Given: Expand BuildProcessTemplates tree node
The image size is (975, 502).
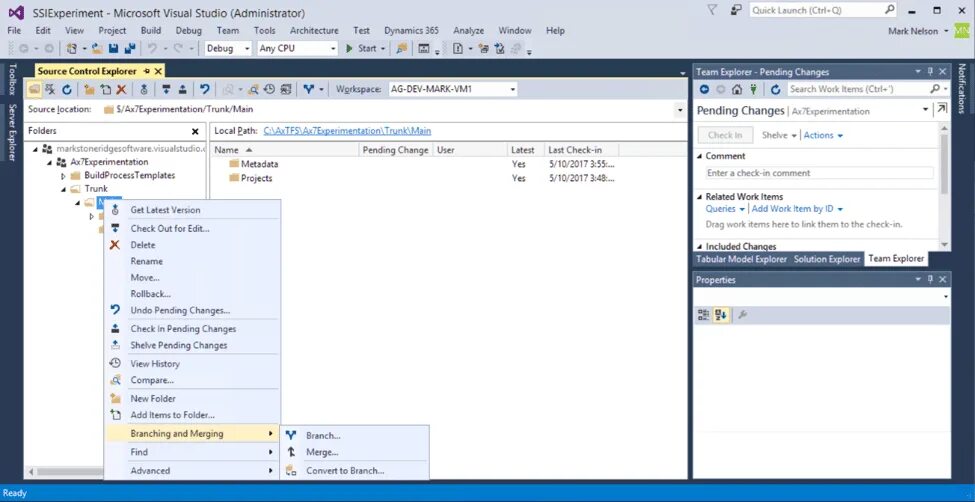Looking at the screenshot, I should pos(63,176).
